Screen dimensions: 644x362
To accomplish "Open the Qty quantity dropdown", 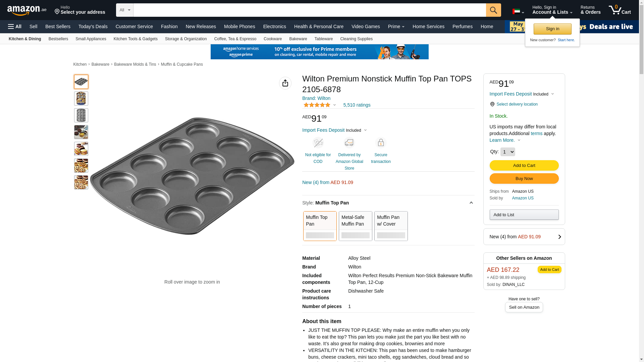I will (x=507, y=152).
